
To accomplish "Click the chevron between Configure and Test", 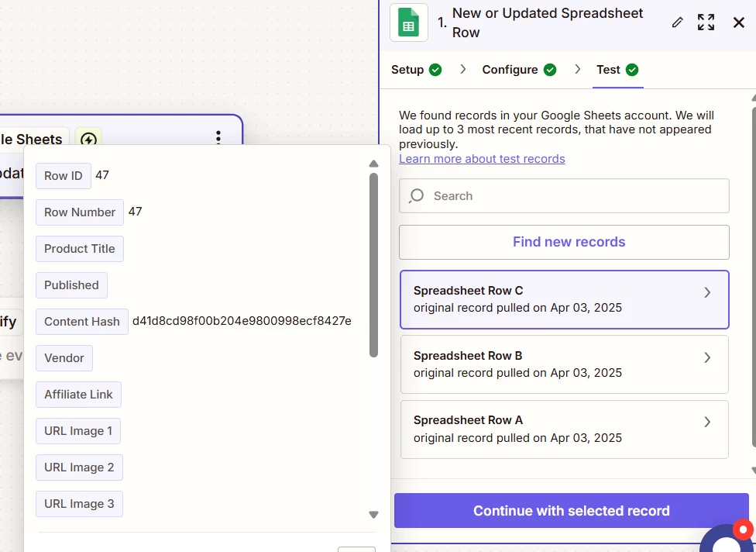I will [577, 70].
